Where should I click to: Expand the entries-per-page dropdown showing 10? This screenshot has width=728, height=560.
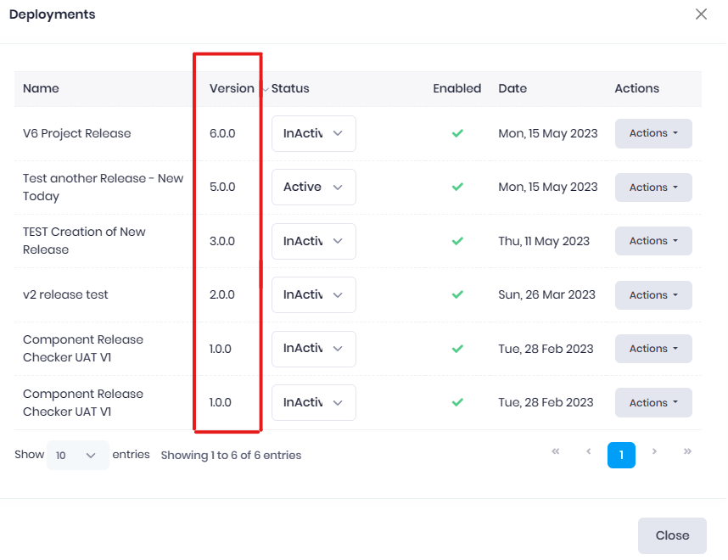[x=78, y=456]
